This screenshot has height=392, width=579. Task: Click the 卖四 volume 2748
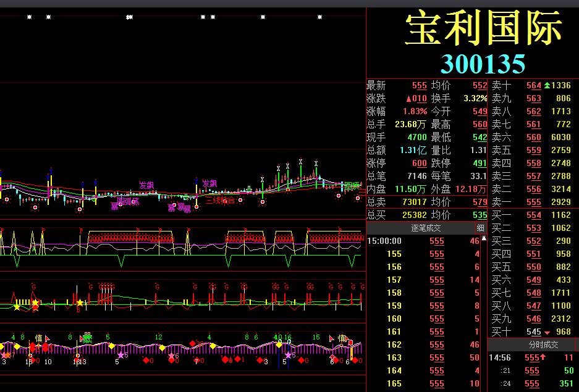(x=561, y=163)
